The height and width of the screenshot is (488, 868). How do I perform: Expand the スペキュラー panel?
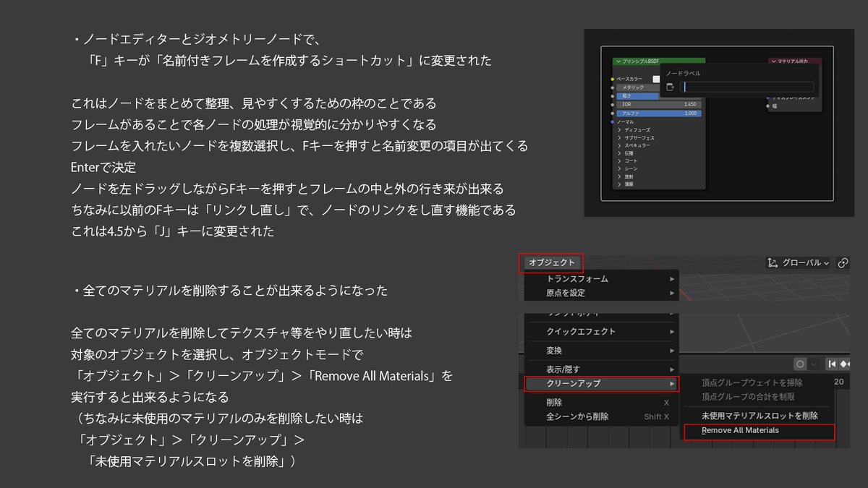pos(620,145)
